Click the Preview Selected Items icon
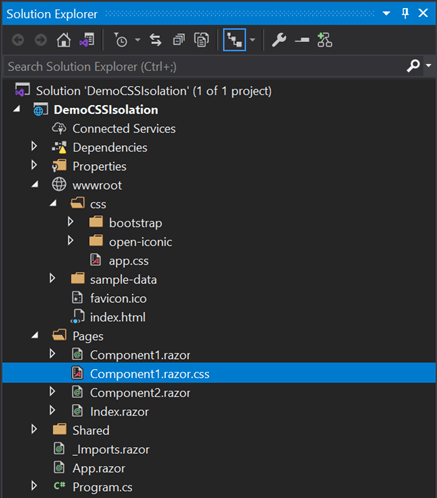This screenshot has height=498, width=437. pos(302,40)
